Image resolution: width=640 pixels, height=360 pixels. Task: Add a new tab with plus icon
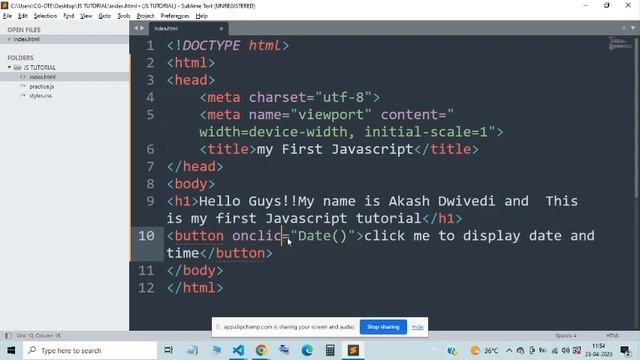(624, 28)
